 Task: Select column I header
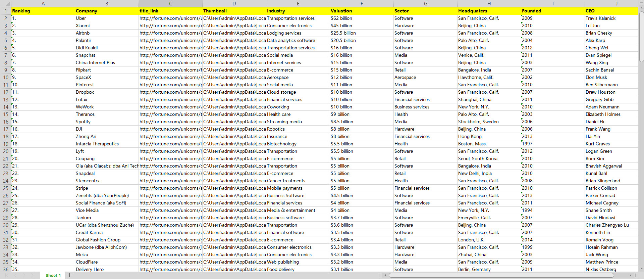pyautogui.click(x=553, y=3)
